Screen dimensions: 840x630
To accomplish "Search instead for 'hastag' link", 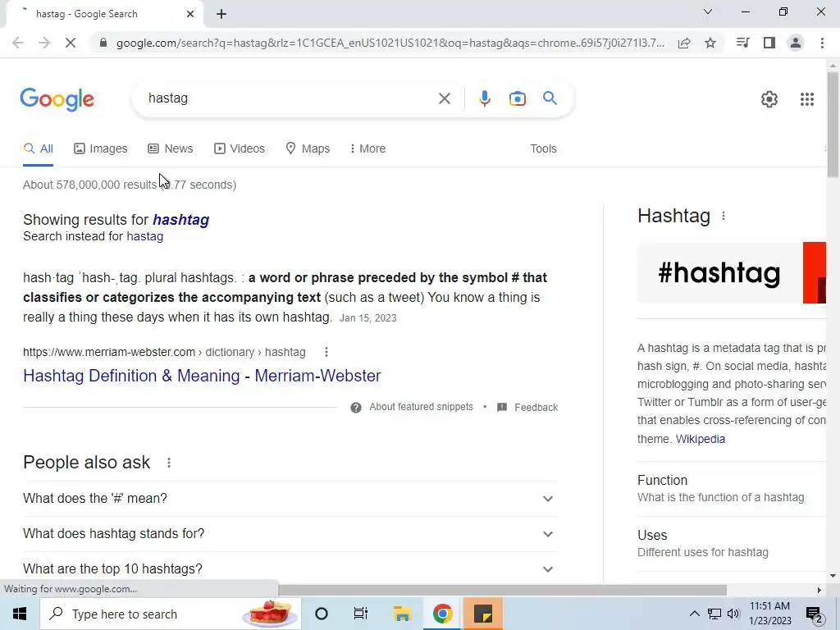I will click(144, 236).
